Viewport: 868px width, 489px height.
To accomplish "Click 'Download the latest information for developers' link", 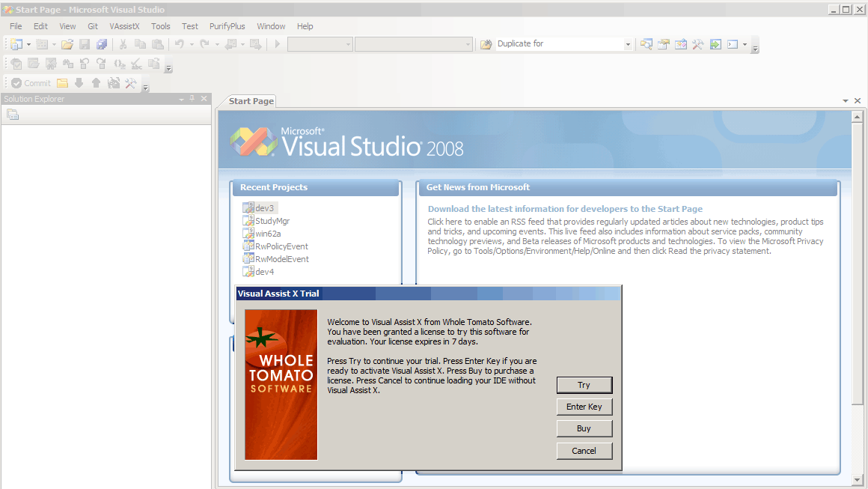I will tap(565, 209).
